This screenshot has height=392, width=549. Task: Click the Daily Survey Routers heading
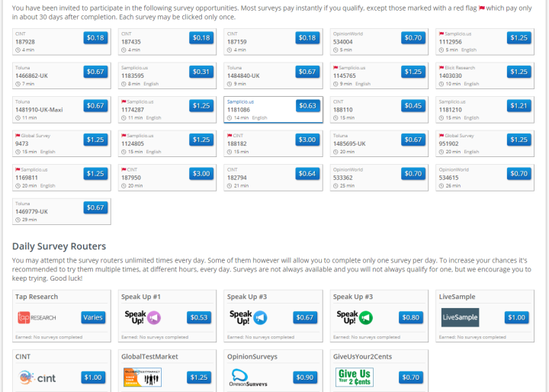(59, 246)
